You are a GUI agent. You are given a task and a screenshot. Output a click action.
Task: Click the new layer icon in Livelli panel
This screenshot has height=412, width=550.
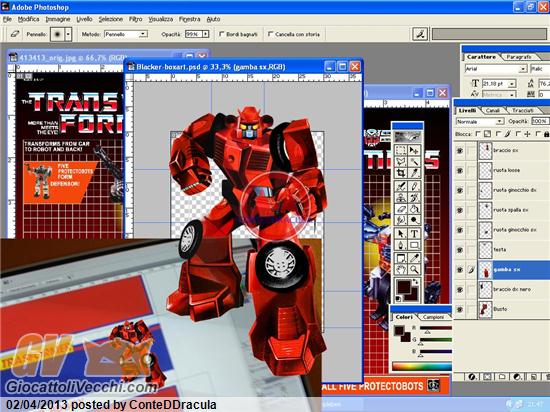coord(534,377)
